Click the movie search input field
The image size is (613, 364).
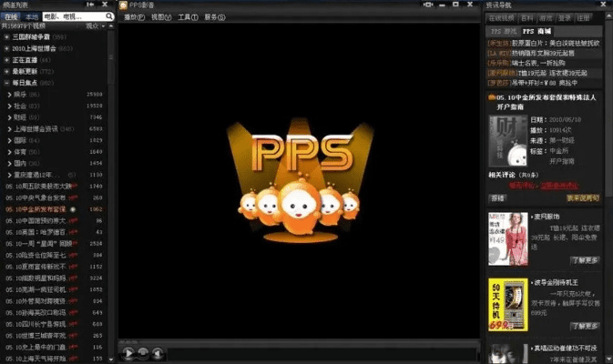pyautogui.click(x=75, y=16)
